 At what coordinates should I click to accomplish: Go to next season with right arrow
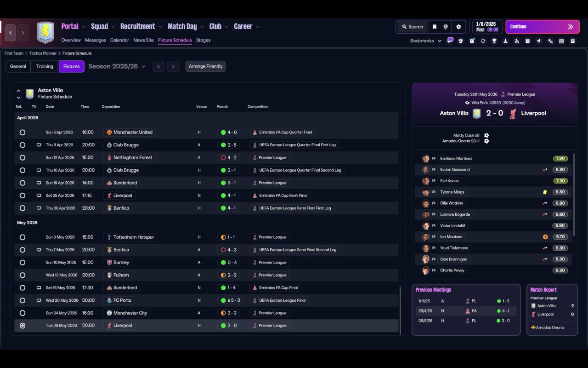[173, 66]
